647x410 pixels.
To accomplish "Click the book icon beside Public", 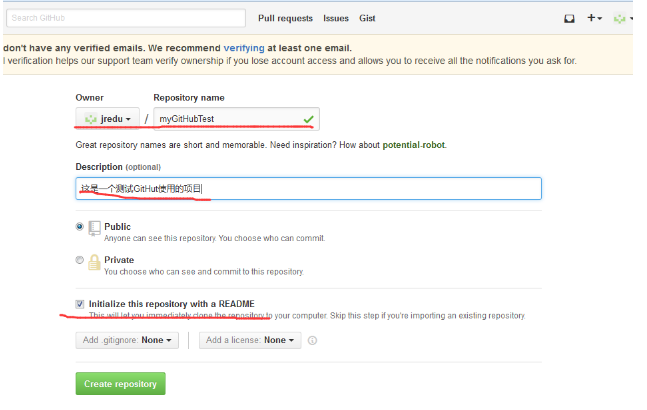I will 94,228.
